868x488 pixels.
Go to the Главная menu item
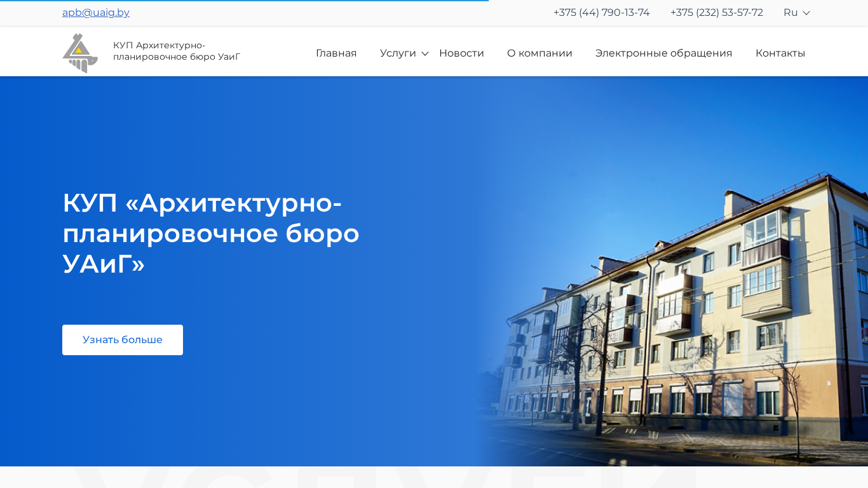coord(336,53)
